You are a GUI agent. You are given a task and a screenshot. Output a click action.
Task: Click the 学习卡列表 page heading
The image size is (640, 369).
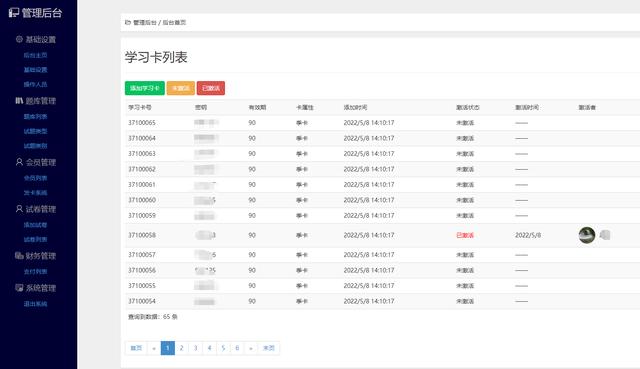coord(156,57)
